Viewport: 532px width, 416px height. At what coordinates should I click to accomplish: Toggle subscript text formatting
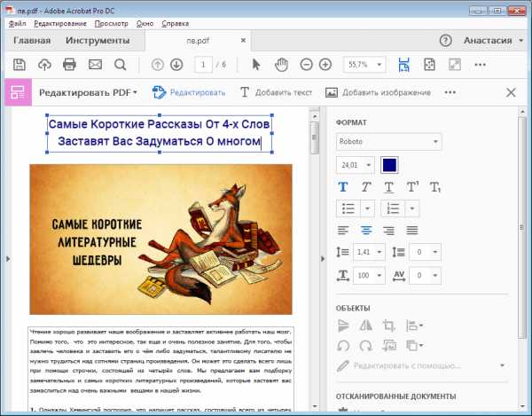[435, 187]
